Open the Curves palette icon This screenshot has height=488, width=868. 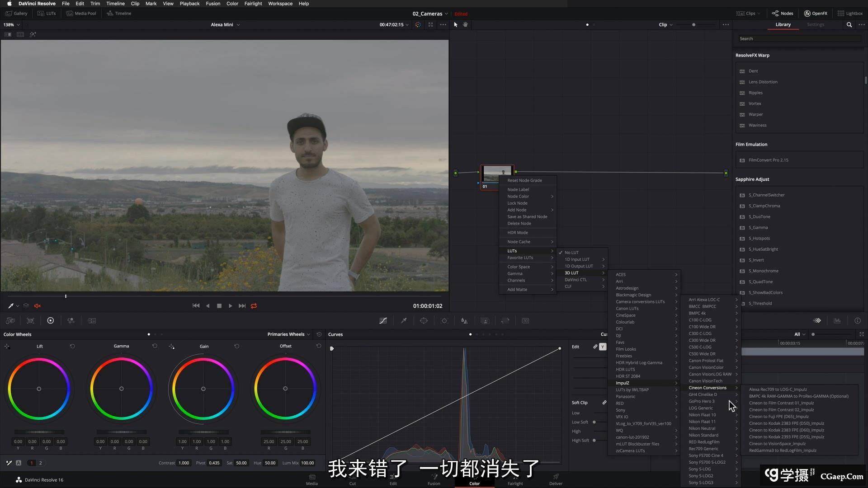tap(383, 321)
